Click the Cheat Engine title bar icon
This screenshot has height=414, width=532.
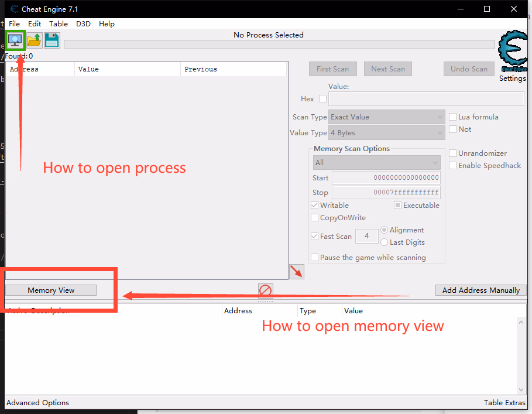(14, 9)
